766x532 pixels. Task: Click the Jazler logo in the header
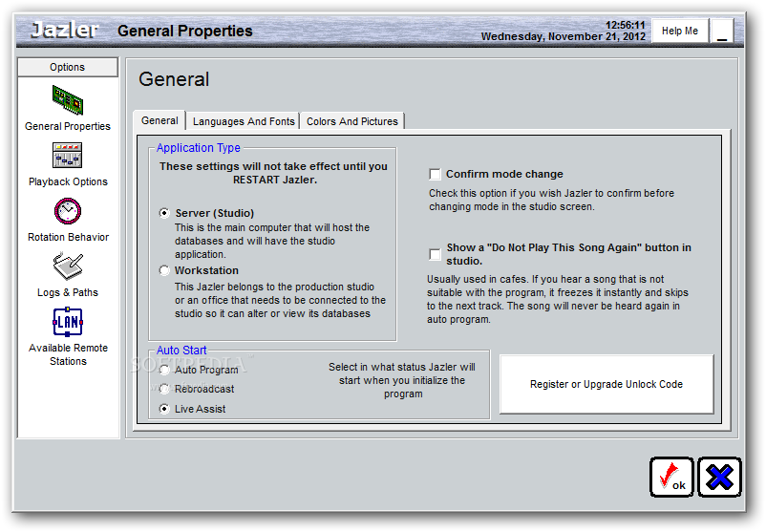(65, 31)
